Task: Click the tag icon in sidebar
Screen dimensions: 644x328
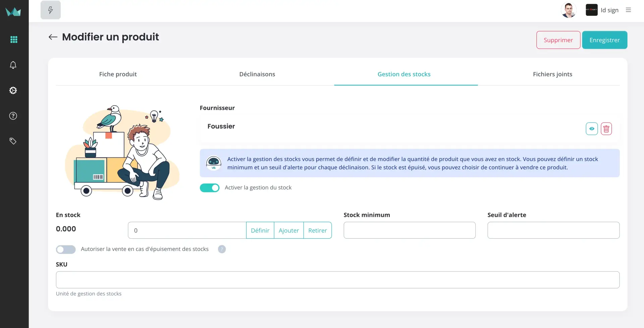Action: [13, 141]
